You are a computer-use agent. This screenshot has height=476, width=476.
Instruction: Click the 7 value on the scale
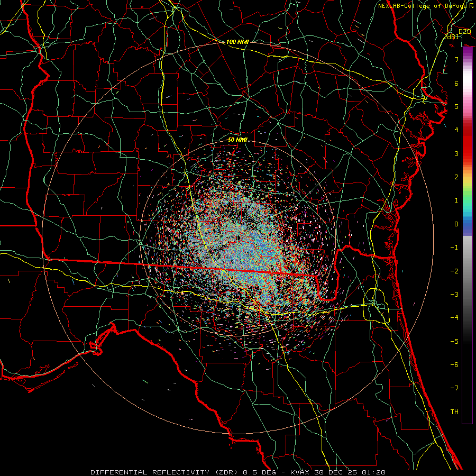456,59
